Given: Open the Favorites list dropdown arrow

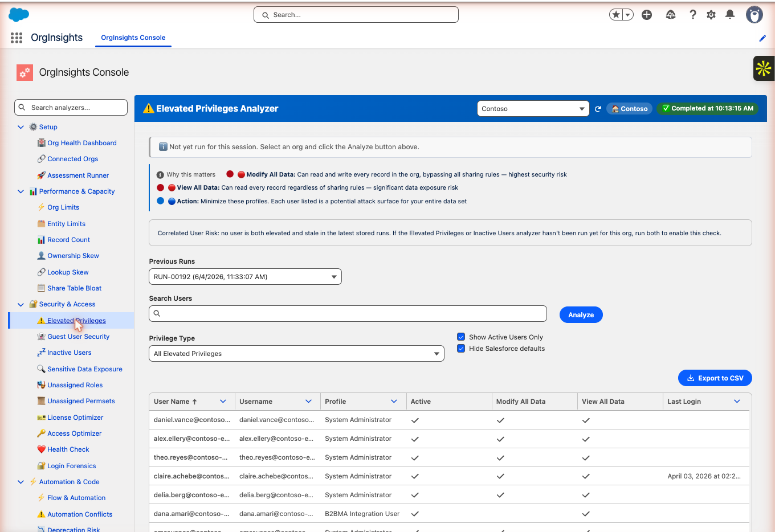Looking at the screenshot, I should [628, 15].
